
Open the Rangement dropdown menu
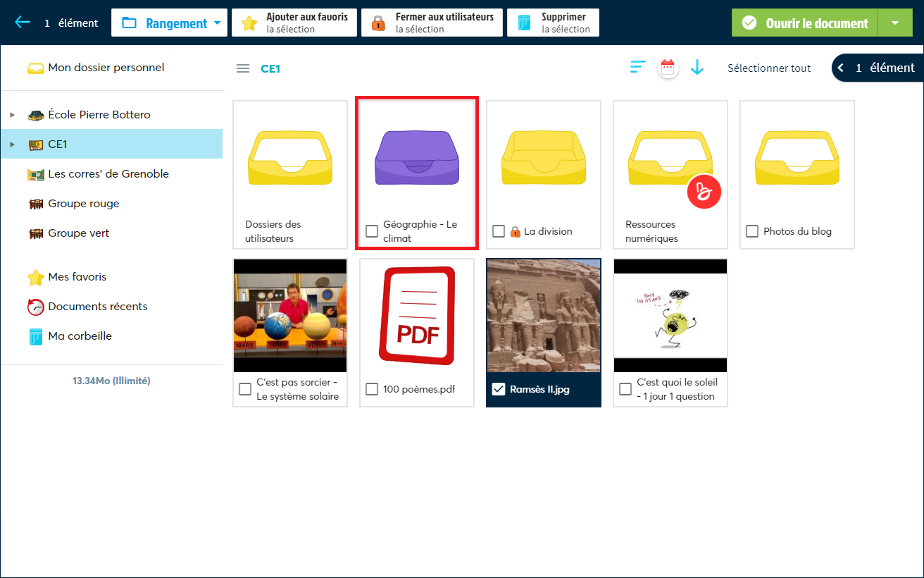point(170,23)
